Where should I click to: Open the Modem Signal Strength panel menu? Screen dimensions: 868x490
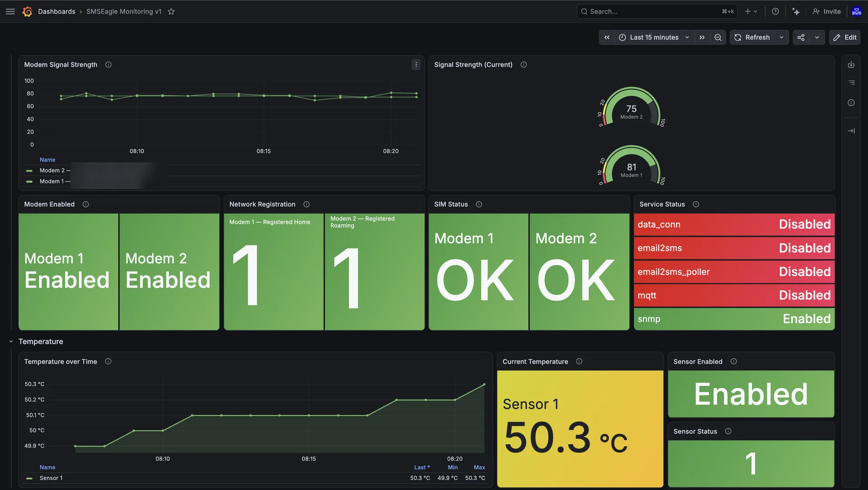pyautogui.click(x=416, y=65)
